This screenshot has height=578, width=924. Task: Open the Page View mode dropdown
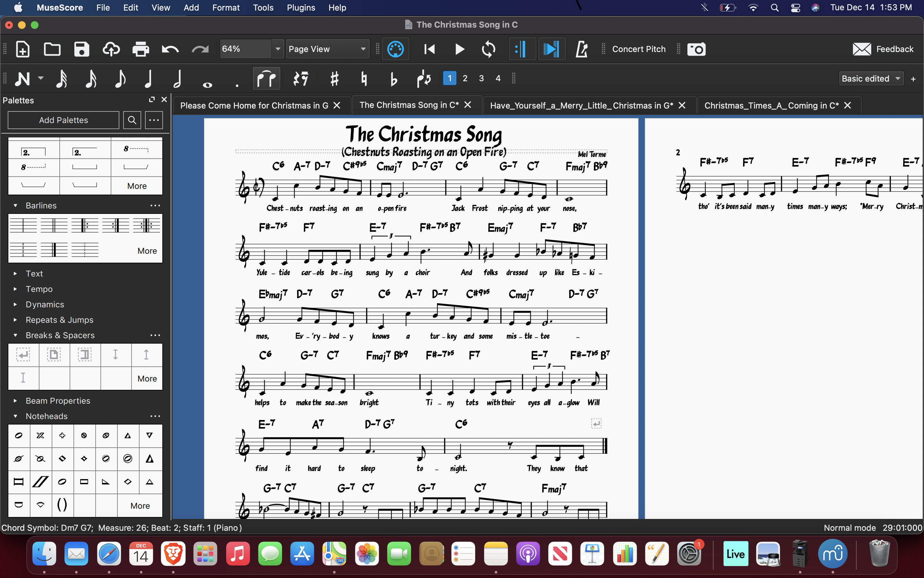(x=328, y=49)
